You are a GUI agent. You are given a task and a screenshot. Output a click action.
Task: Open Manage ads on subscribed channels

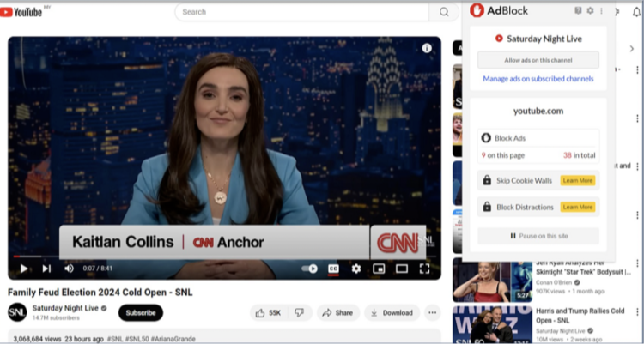pos(538,79)
